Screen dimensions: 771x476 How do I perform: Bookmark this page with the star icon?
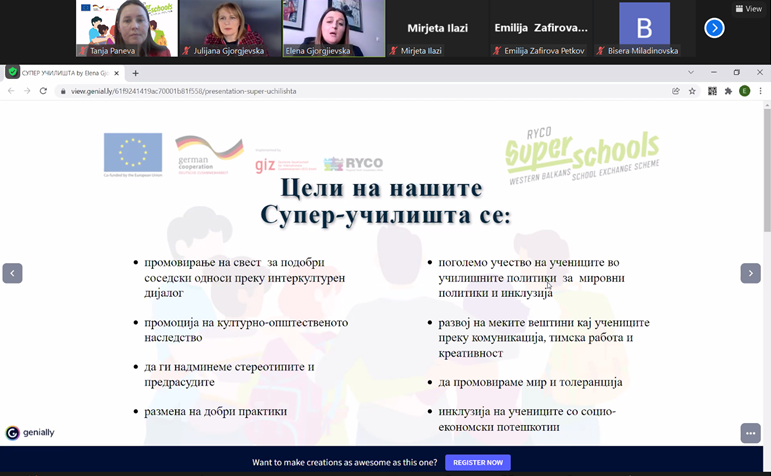(692, 91)
